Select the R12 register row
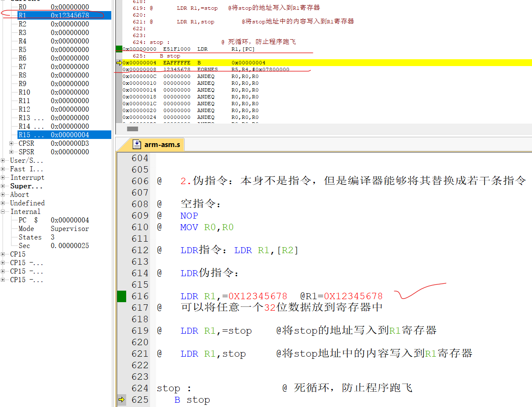 (x=64, y=109)
